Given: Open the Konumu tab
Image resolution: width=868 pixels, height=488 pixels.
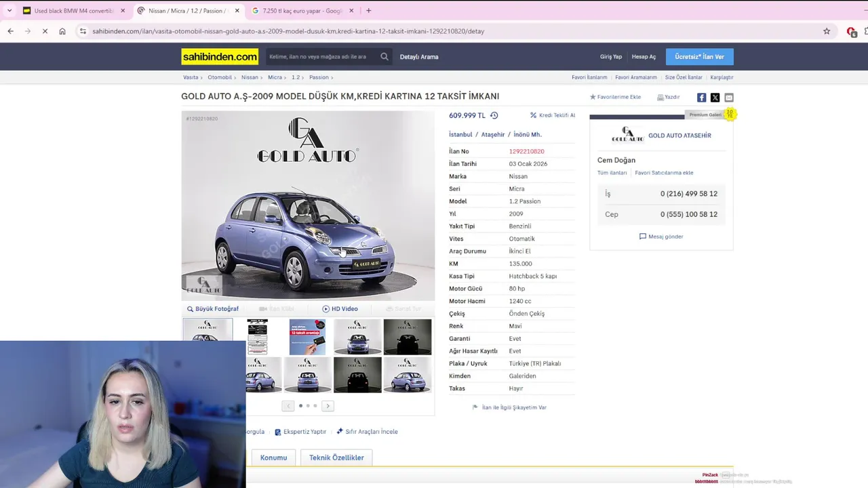Looking at the screenshot, I should 274,457.
